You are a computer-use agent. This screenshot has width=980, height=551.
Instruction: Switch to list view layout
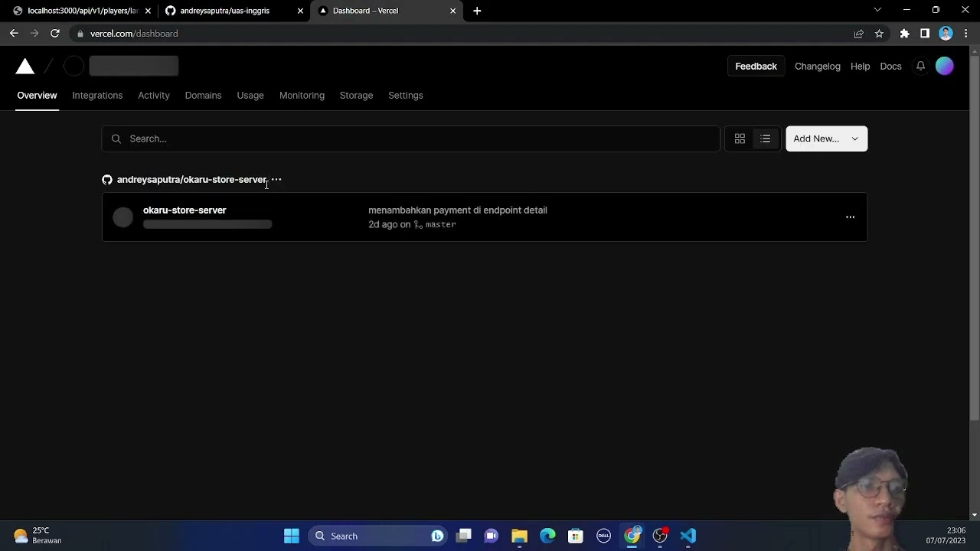click(x=766, y=139)
